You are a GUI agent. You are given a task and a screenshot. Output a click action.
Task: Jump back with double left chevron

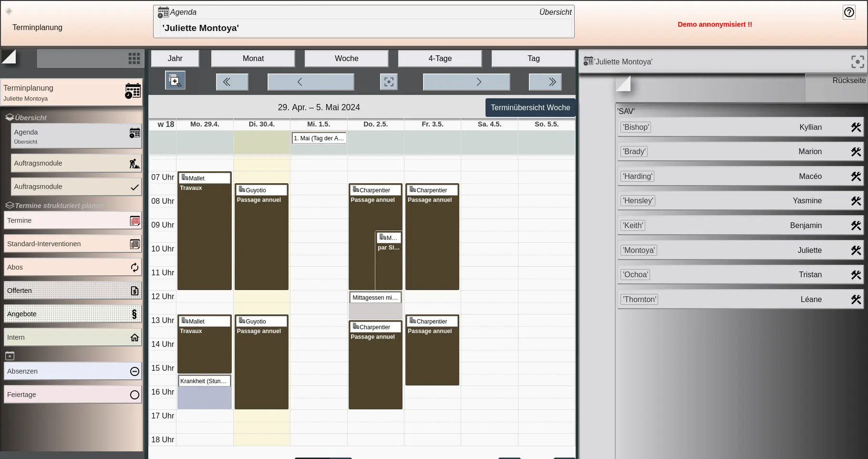click(232, 82)
